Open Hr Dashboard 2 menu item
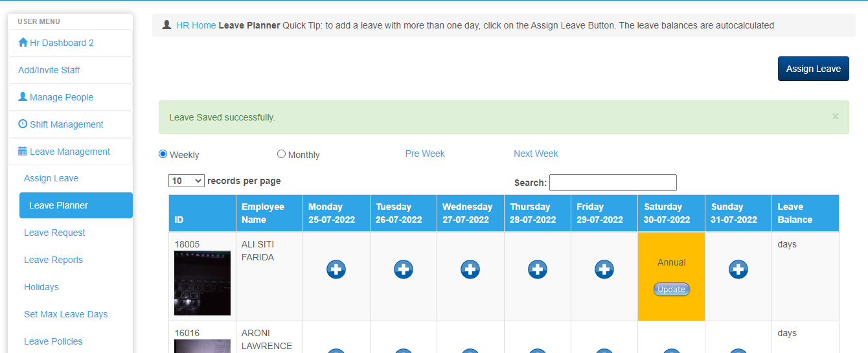The height and width of the screenshot is (353, 868). [x=70, y=43]
